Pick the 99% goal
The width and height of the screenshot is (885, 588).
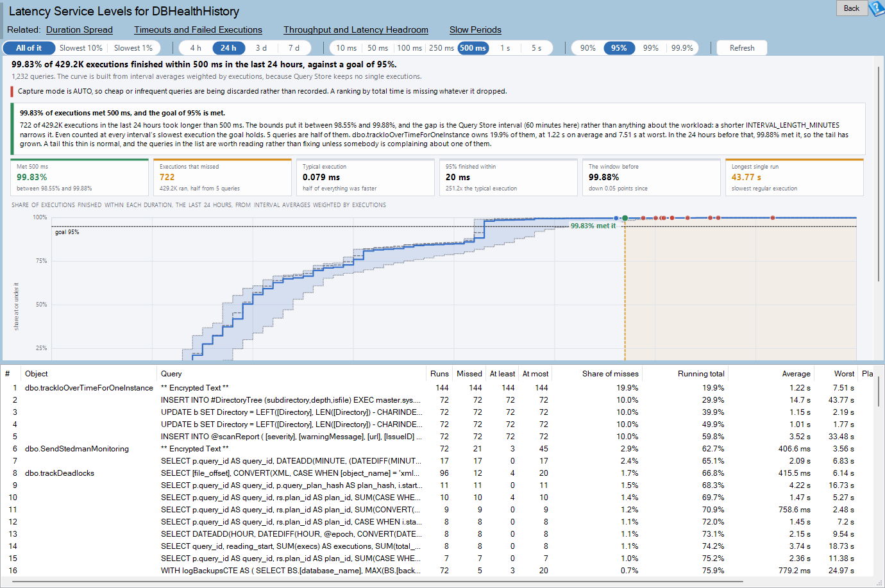(x=651, y=48)
